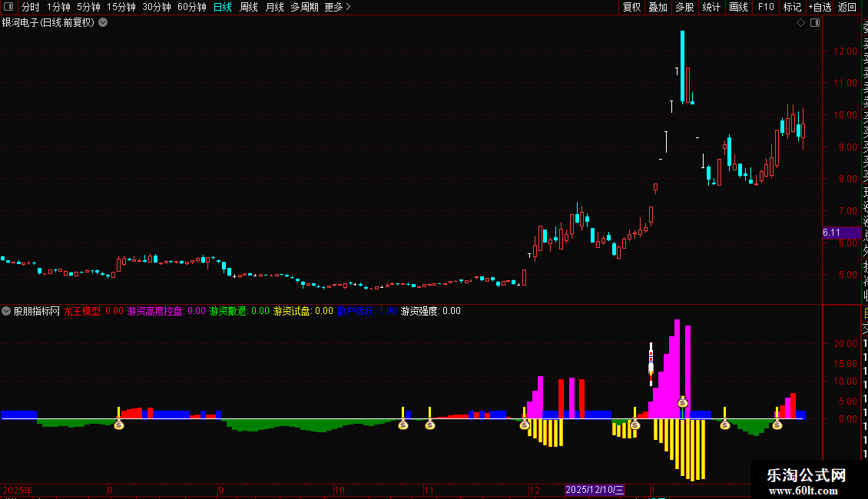Click the tallest cyan candlestick near 12.00
The width and height of the screenshot is (868, 499).
(x=683, y=66)
